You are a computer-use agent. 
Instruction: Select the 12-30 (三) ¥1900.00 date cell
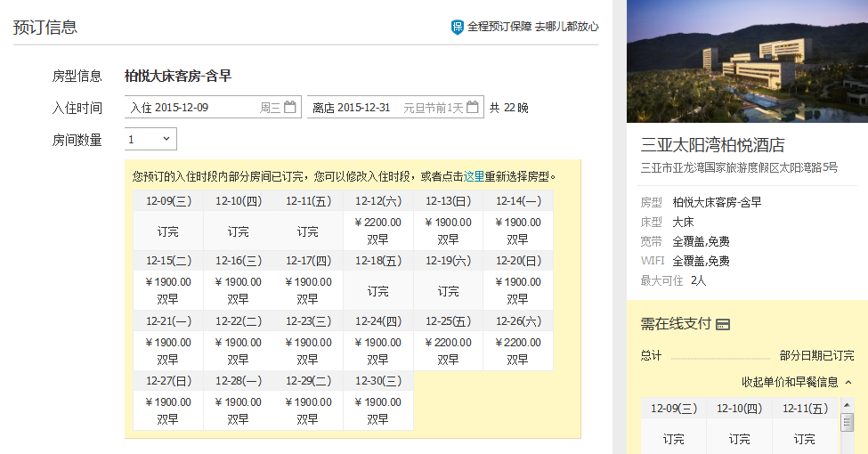[377, 410]
